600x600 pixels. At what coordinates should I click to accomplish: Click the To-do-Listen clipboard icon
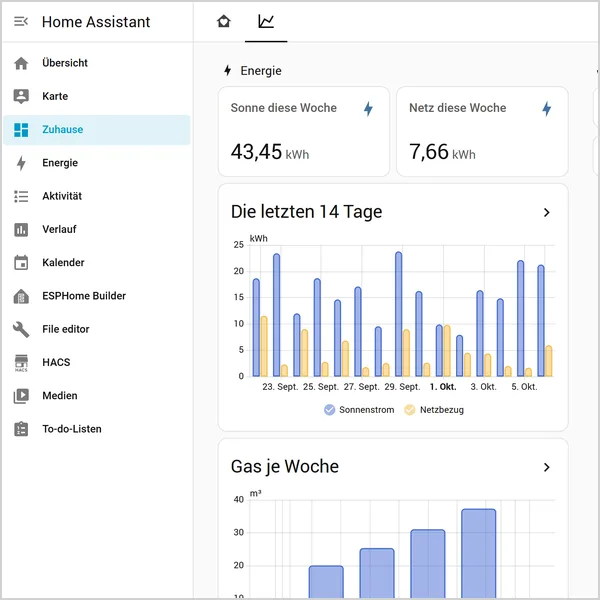click(21, 429)
